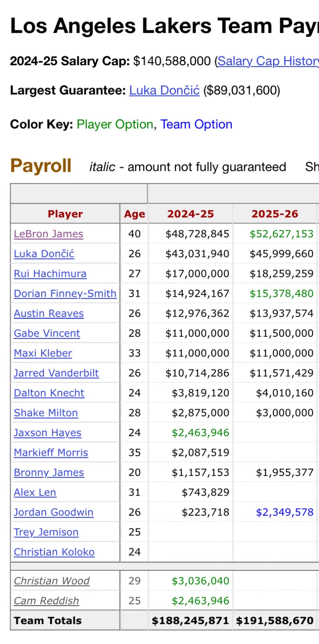Click the Shake Milton link
319x644 pixels.
(46, 413)
